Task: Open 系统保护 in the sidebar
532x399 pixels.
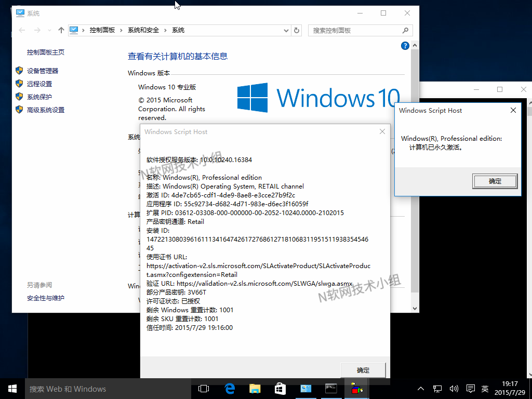Action: pyautogui.click(x=39, y=97)
